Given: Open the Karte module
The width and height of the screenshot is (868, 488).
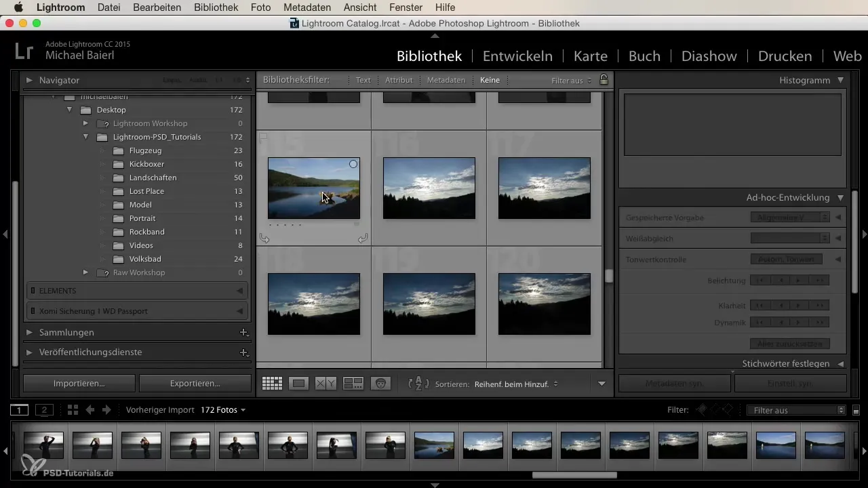Looking at the screenshot, I should click(x=591, y=56).
